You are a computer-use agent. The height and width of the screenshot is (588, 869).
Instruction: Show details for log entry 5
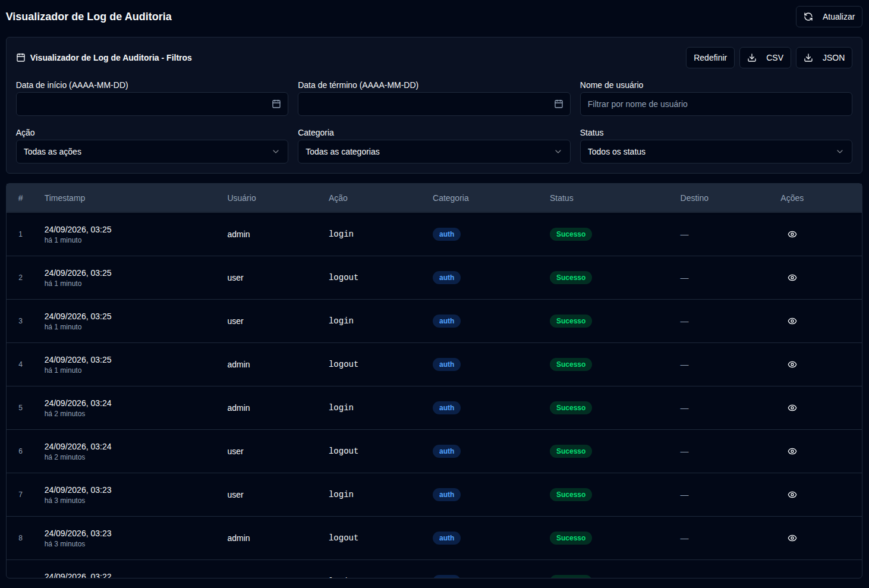792,408
